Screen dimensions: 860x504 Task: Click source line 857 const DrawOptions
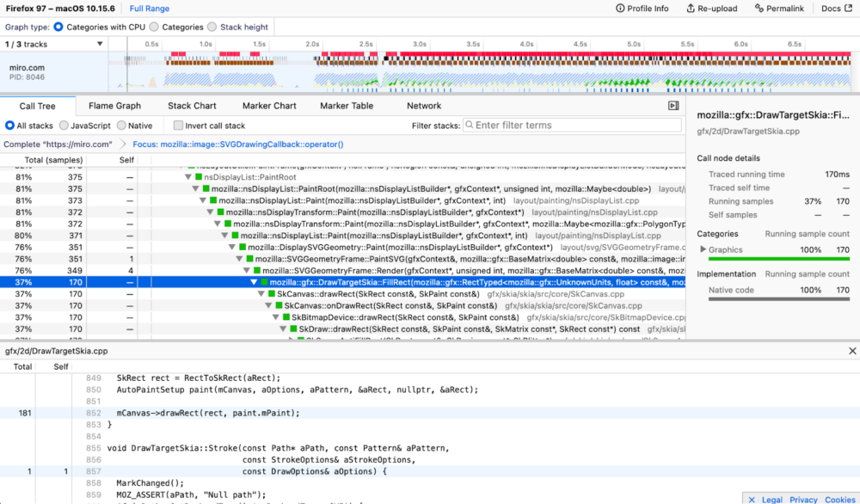click(x=430, y=471)
